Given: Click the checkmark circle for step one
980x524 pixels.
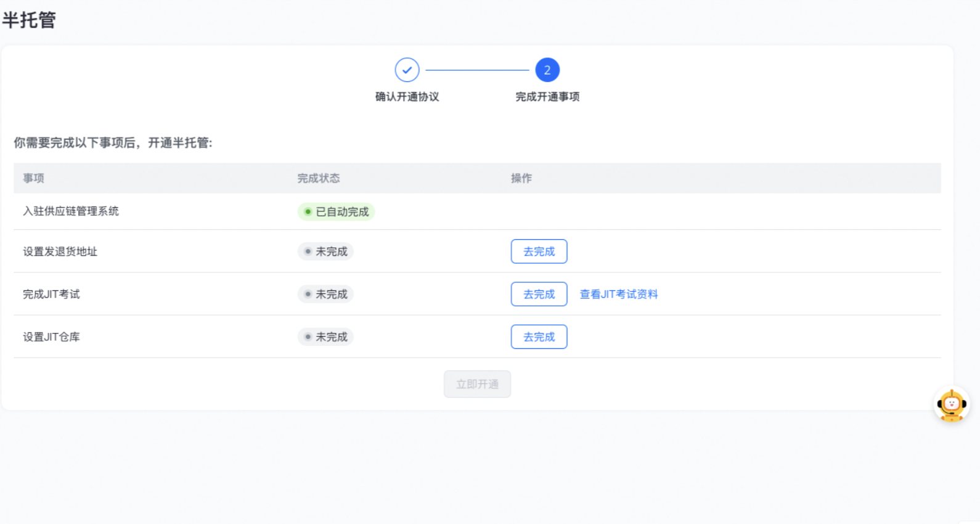Looking at the screenshot, I should [407, 70].
